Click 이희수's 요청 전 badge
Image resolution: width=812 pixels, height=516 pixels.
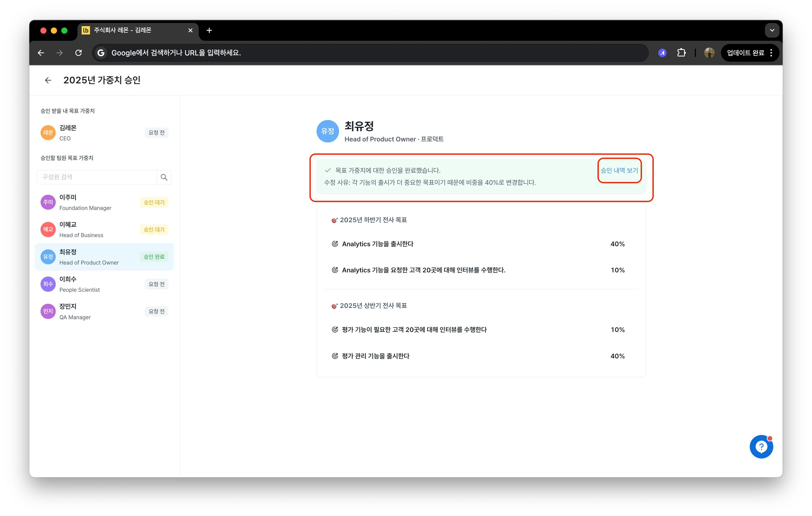pyautogui.click(x=156, y=284)
